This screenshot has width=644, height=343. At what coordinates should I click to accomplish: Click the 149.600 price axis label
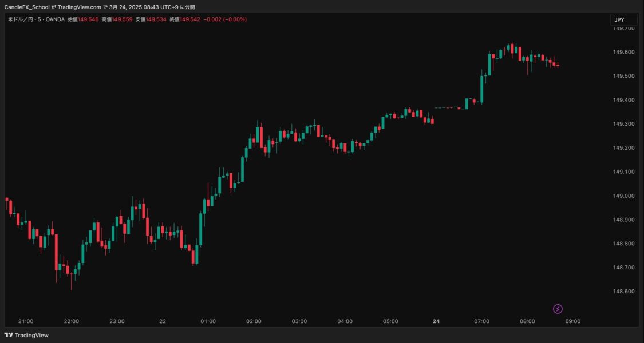(x=623, y=52)
